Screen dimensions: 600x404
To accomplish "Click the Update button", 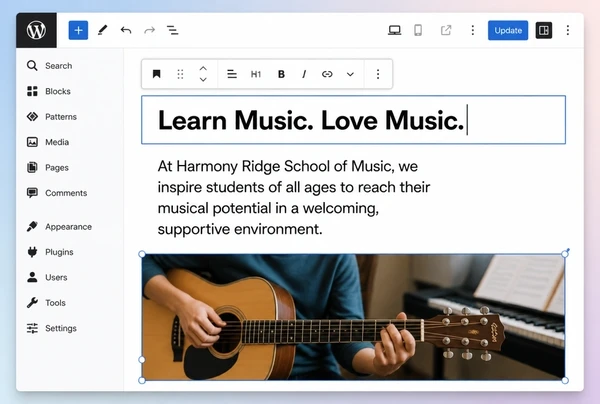I will [508, 30].
